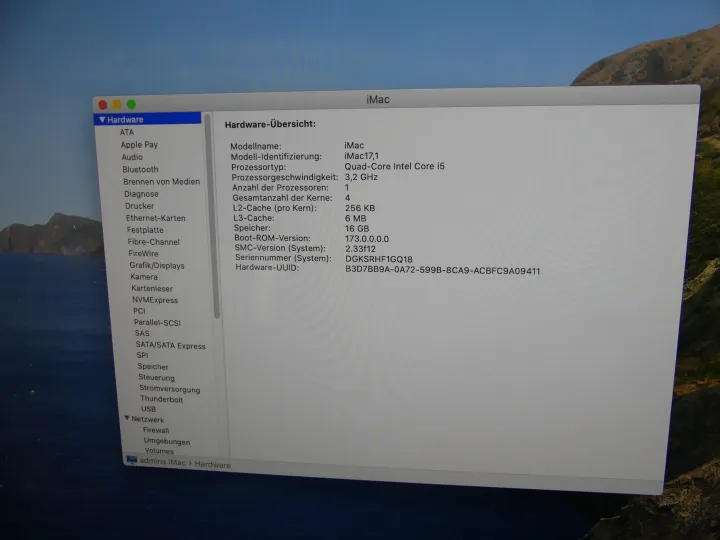Zoom the window with green button
The image size is (720, 540).
(x=131, y=105)
